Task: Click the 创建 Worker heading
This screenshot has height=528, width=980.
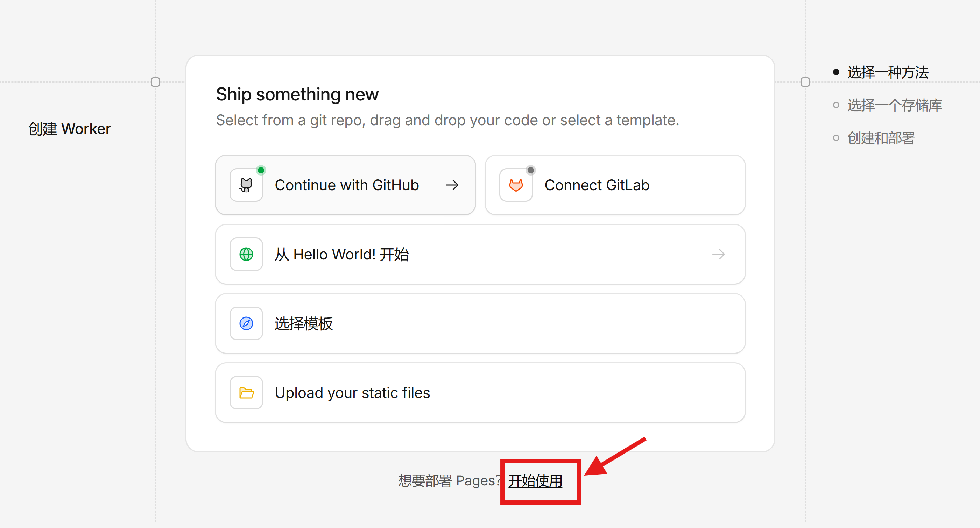Action: [x=69, y=129]
